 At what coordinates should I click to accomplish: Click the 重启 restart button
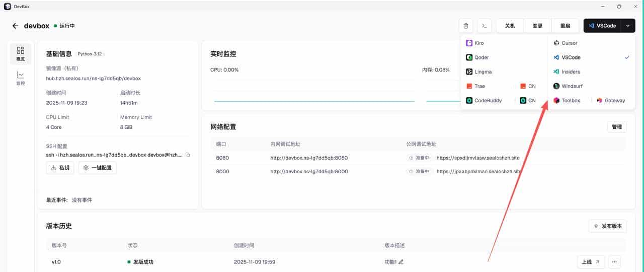(565, 26)
